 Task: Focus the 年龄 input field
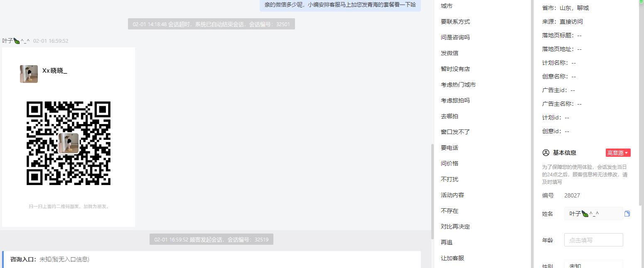[593, 240]
